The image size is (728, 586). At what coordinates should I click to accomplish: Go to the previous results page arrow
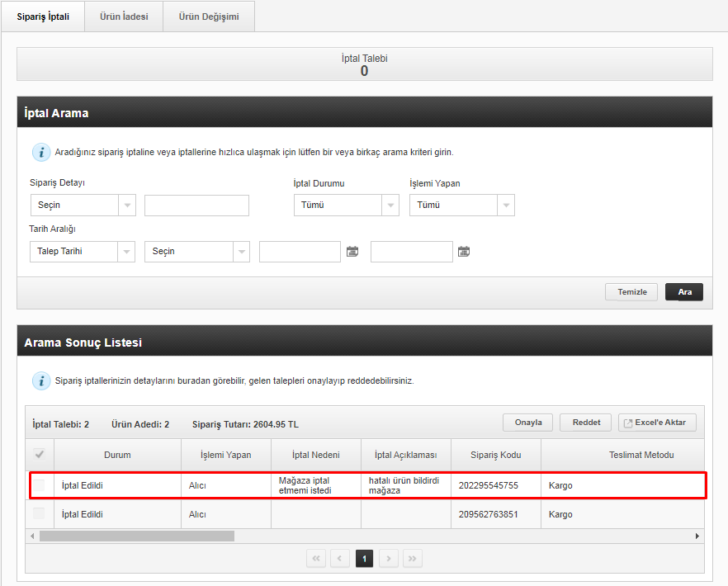[340, 559]
